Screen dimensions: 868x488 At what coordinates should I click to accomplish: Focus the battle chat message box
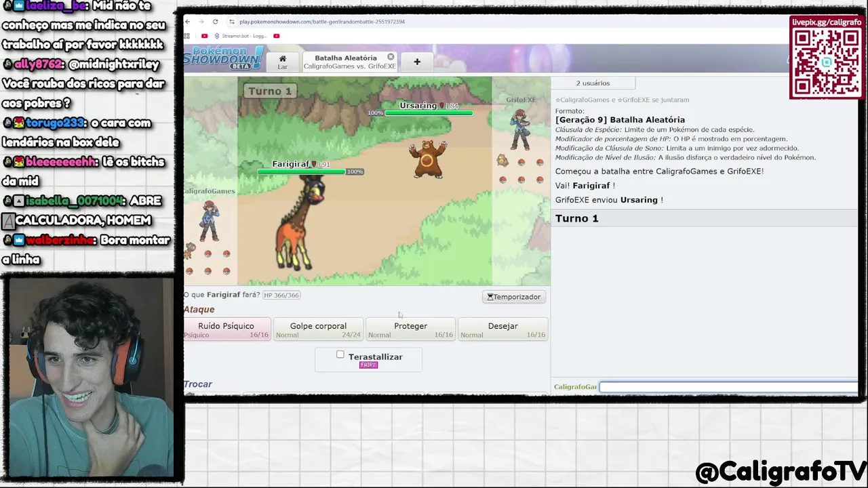pyautogui.click(x=728, y=387)
